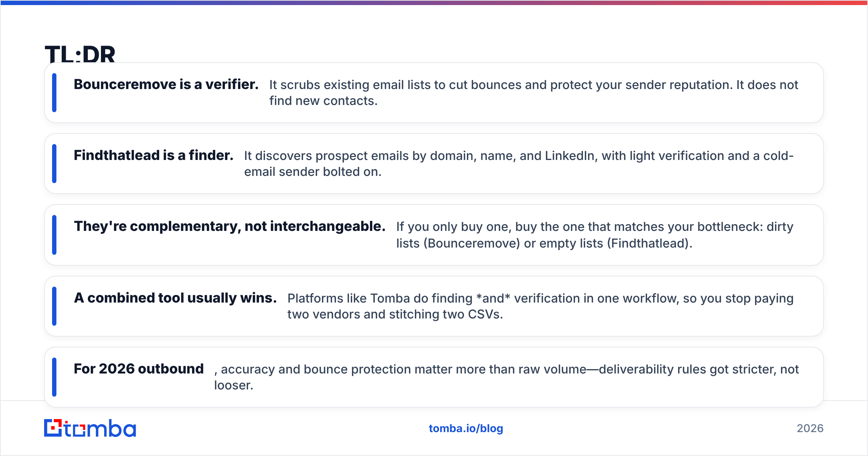Click the 'For 2026 outbound' heading
Screen dimensions: 868x456
click(139, 369)
